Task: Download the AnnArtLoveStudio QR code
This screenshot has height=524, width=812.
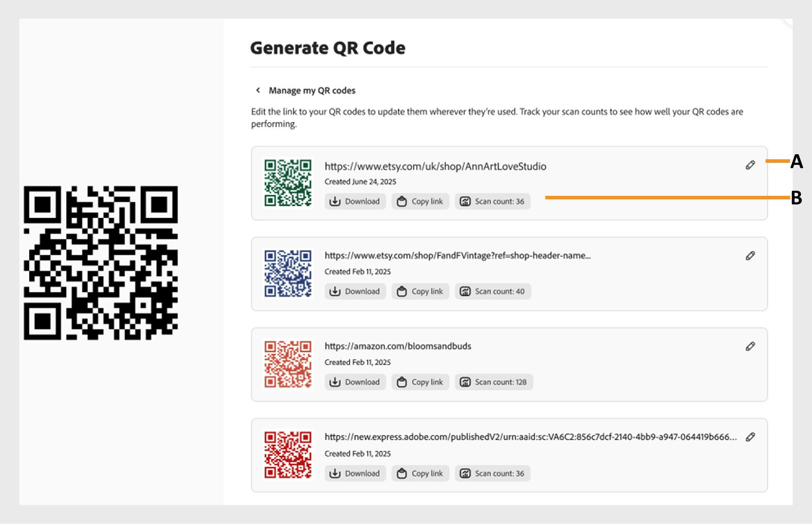Action: point(355,201)
